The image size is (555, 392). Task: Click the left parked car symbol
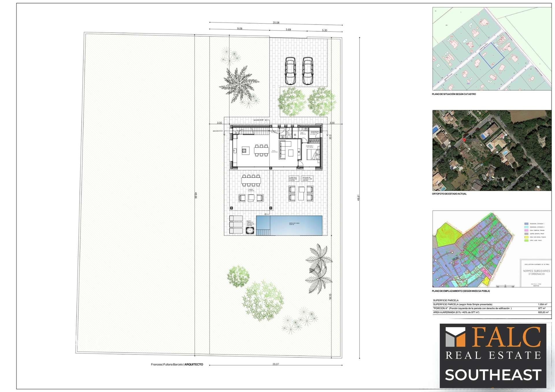(290, 70)
